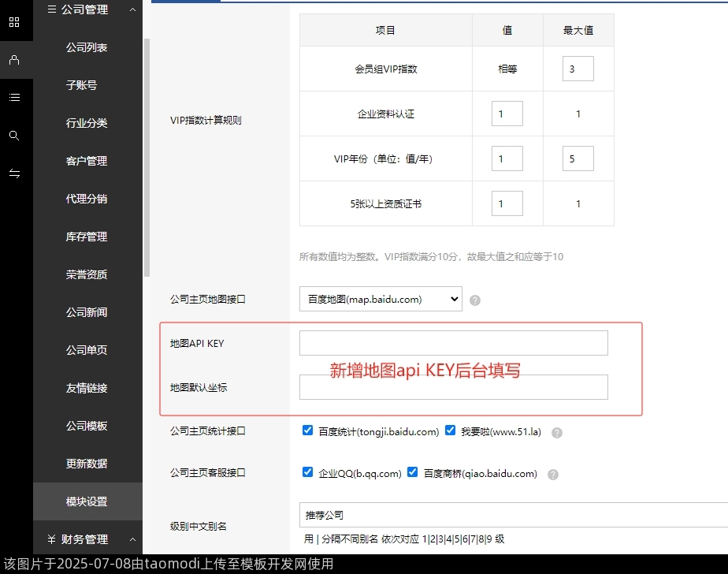Disable the 我要啦(www.51.la) statistics option
Viewport: 728px width, 574px height.
[450, 430]
